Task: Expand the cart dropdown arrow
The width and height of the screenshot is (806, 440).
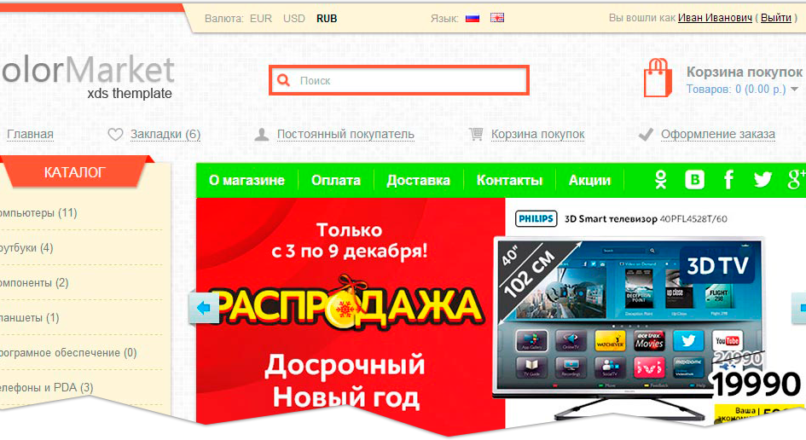Action: point(795,89)
